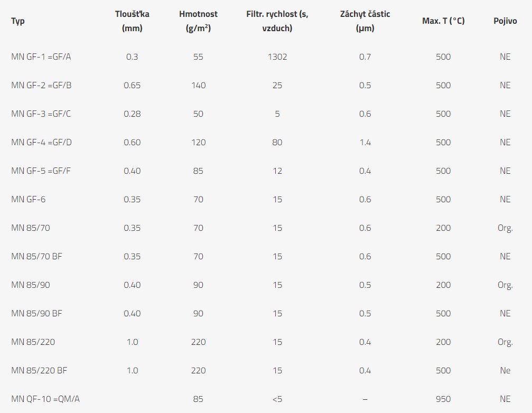Click the Pojivo column header
Viewport: 532px width, 413px height.
tap(505, 21)
